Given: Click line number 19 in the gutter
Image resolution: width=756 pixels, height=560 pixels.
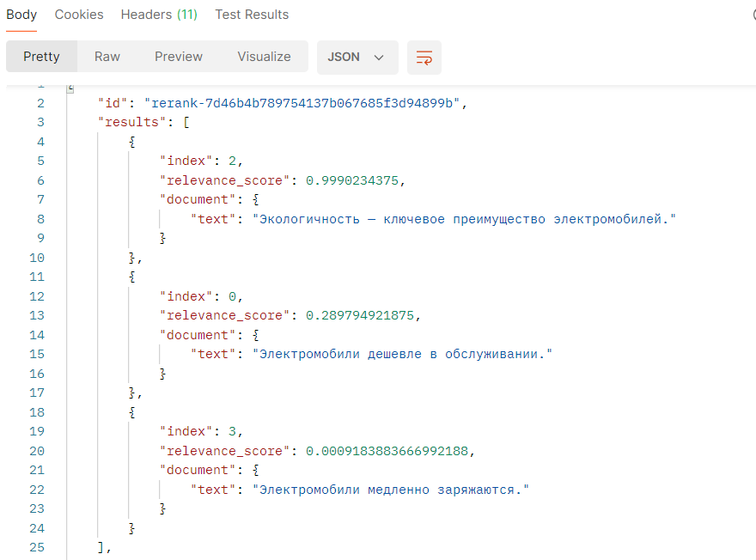Looking at the screenshot, I should tap(36, 431).
